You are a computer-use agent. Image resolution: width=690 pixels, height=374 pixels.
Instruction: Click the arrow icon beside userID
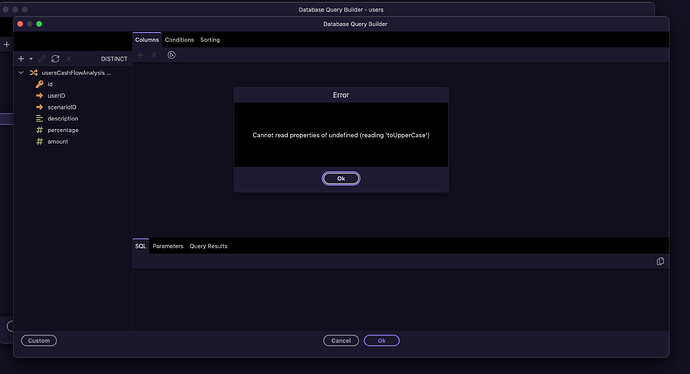click(39, 95)
